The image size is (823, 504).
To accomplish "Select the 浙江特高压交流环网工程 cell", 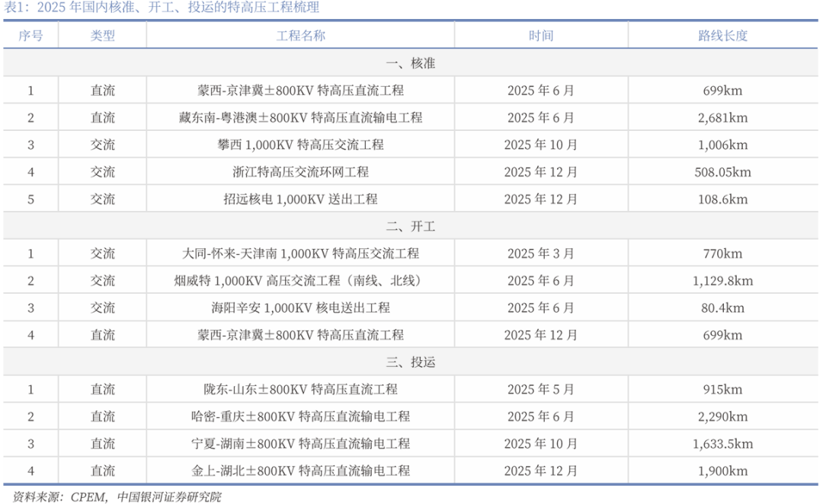I will coord(300,172).
